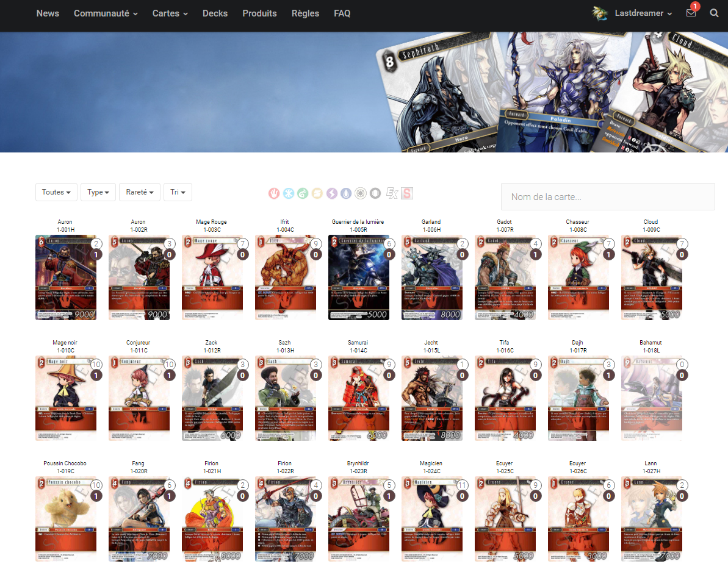Screen dimensions: 728x572
Task: Open the Garland 1-006H card image
Action: pos(432,277)
